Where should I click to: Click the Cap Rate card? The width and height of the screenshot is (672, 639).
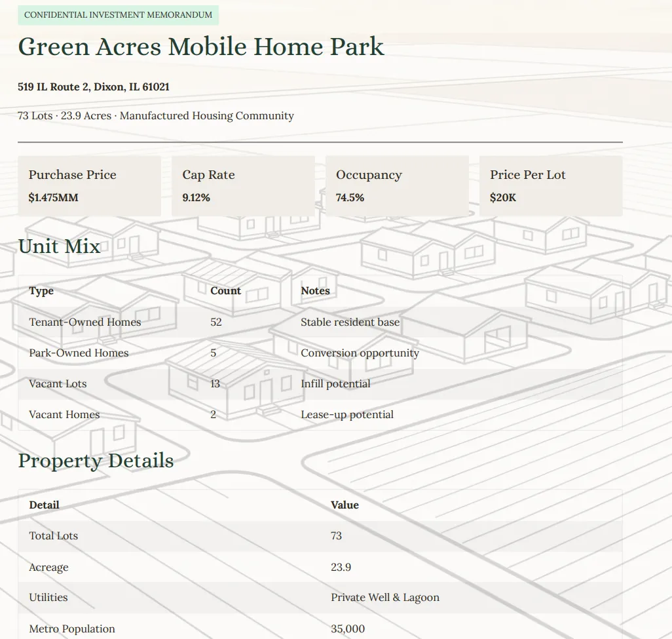click(x=244, y=185)
